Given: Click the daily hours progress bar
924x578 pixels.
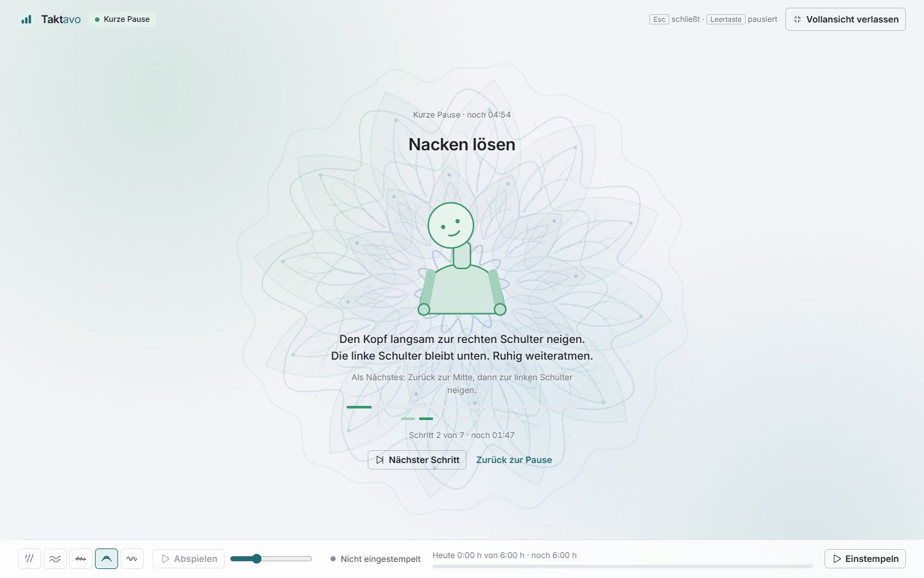Looking at the screenshot, I should click(622, 566).
